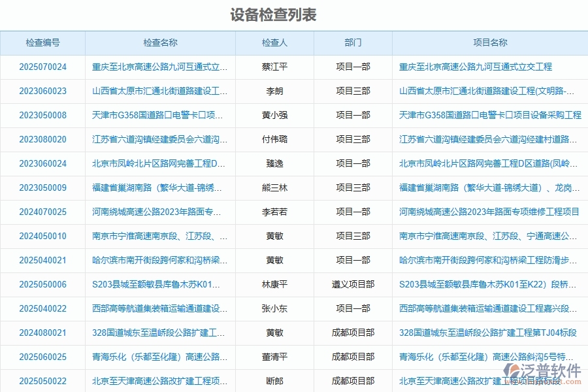
Task: Sort by the 检查名称 column header
Action: 160,42
